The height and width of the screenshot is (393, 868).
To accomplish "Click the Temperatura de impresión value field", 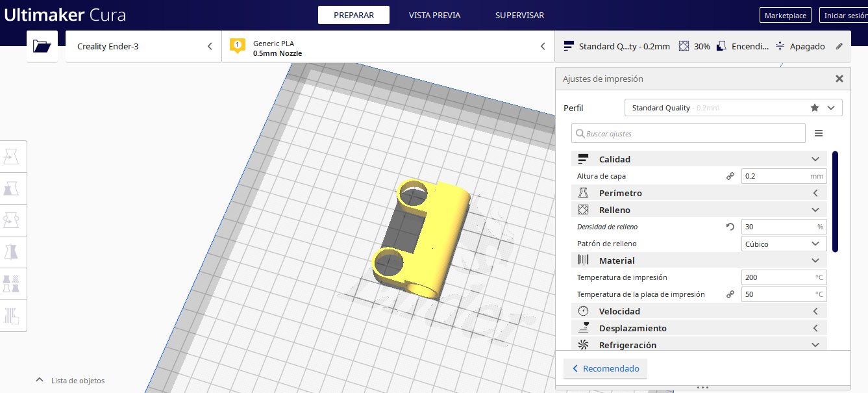I will [x=784, y=277].
